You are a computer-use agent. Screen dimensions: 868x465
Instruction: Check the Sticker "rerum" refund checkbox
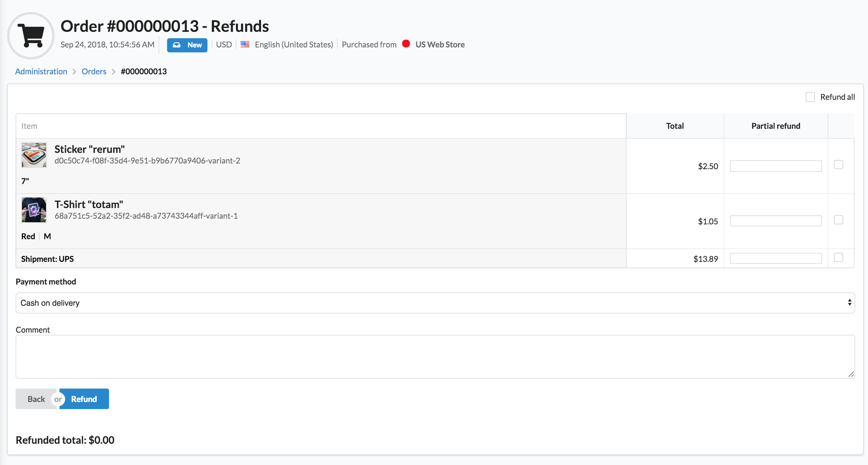(838, 165)
